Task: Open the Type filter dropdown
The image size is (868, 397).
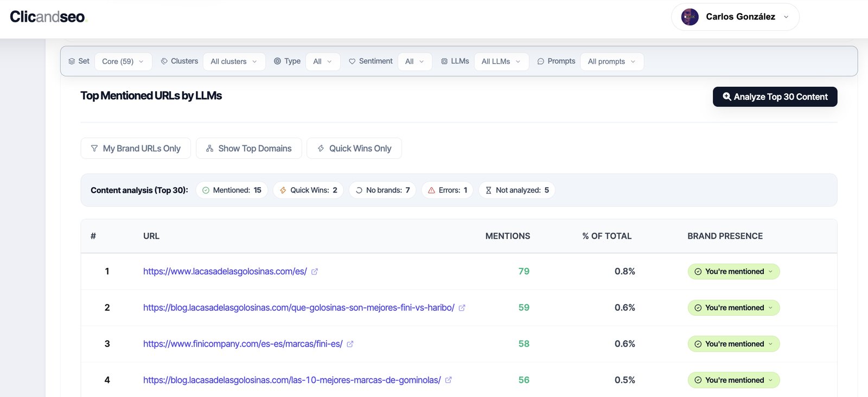Action: [323, 61]
